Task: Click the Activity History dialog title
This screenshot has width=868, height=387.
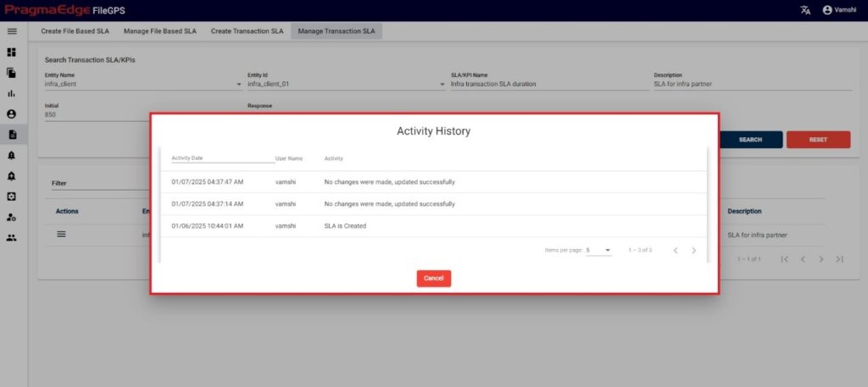Action: 433,131
